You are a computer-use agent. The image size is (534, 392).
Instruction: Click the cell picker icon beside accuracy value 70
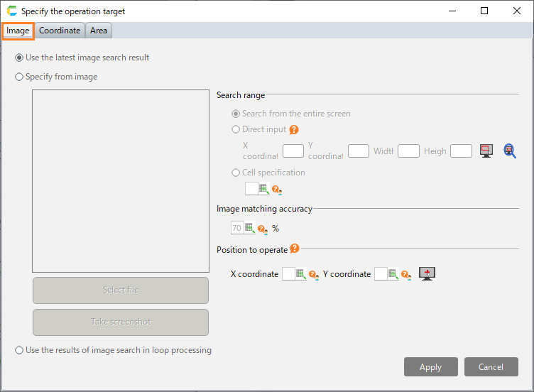(250, 228)
